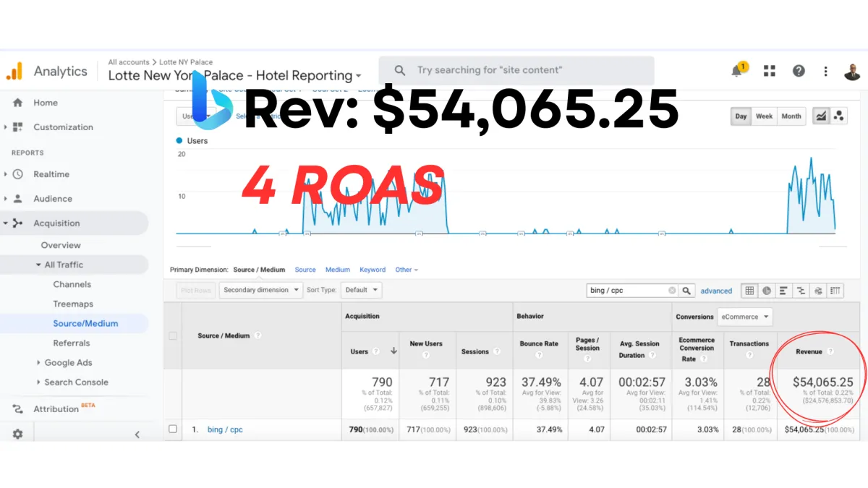
Task: Open the Channels report
Action: [72, 284]
